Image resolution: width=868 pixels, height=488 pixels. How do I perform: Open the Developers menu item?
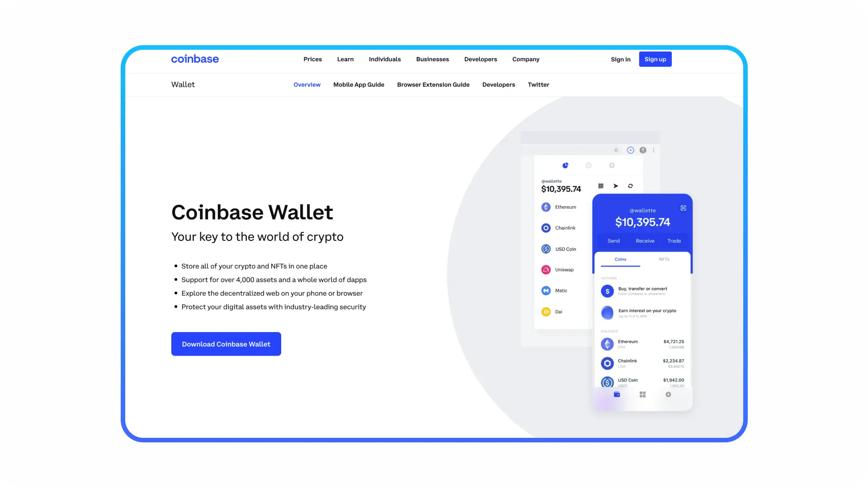tap(481, 59)
